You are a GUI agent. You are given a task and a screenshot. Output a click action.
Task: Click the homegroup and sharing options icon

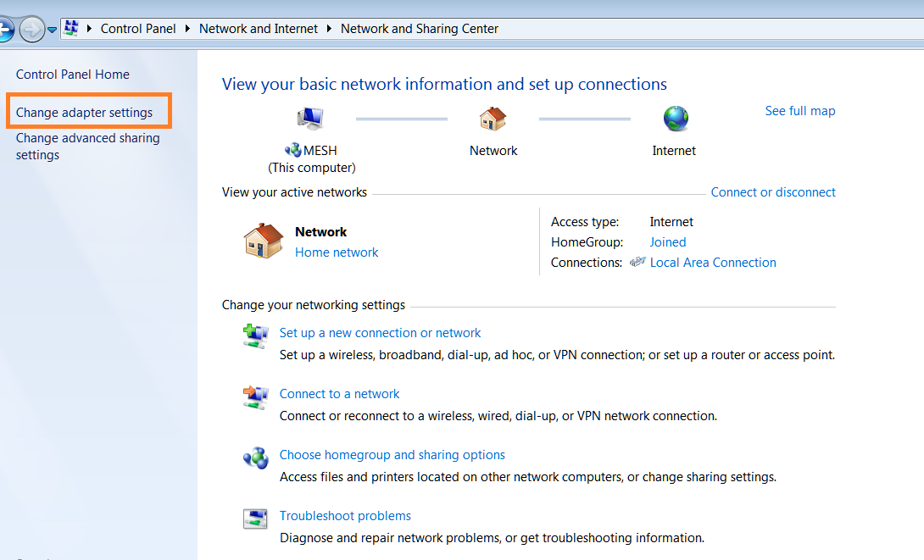255,458
